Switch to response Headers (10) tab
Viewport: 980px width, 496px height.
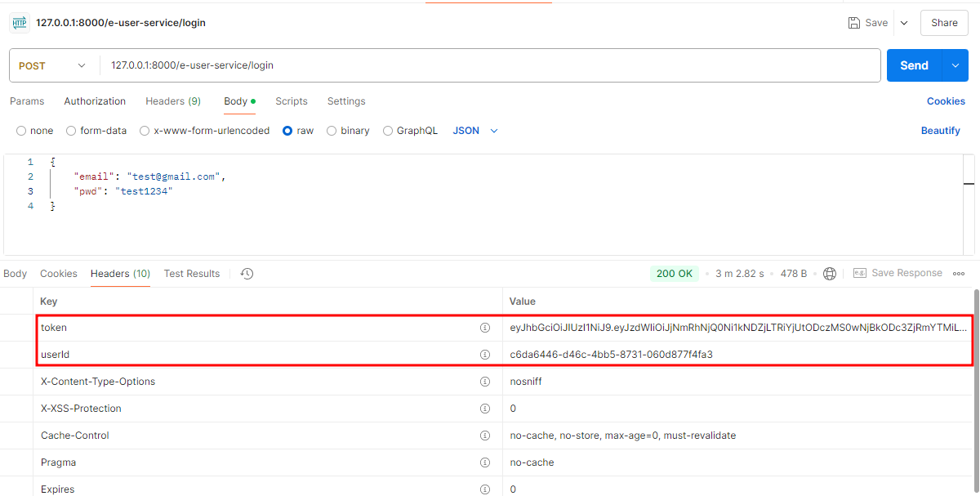pyautogui.click(x=120, y=274)
